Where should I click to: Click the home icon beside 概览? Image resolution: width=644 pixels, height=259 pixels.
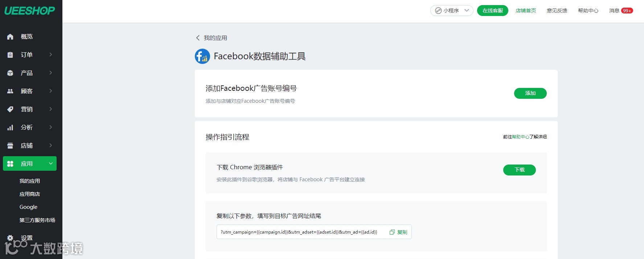coord(10,37)
